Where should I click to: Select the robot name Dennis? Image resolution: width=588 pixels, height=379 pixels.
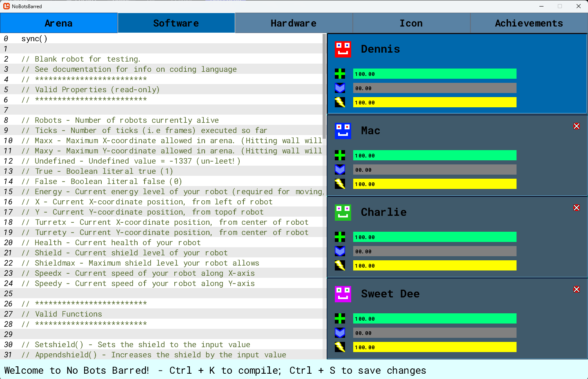tap(381, 49)
